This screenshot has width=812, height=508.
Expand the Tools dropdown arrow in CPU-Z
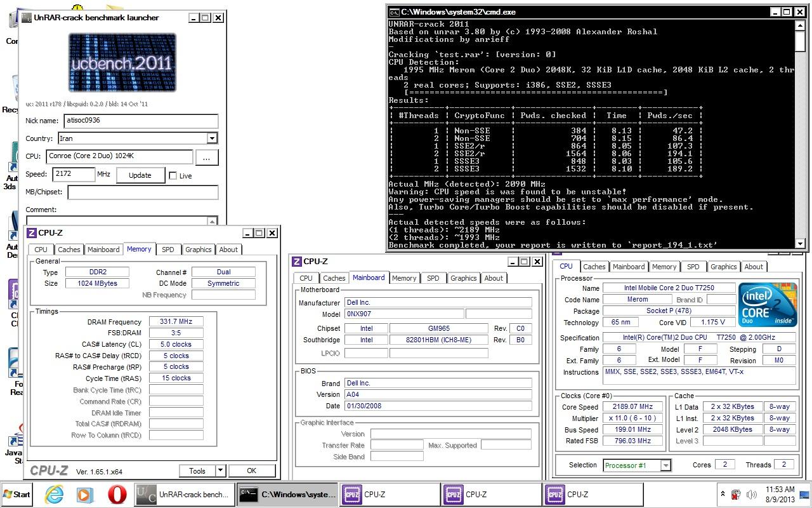click(220, 471)
